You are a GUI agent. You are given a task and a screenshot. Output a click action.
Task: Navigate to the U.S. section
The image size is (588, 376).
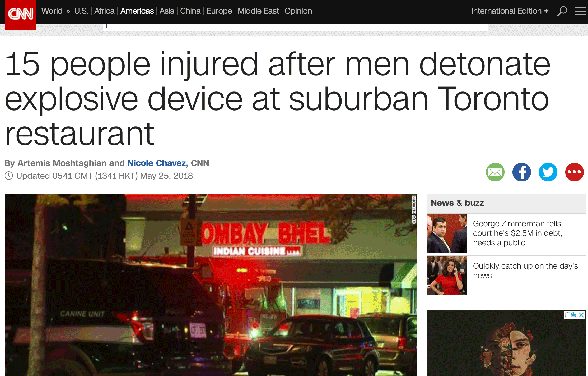[x=81, y=11]
